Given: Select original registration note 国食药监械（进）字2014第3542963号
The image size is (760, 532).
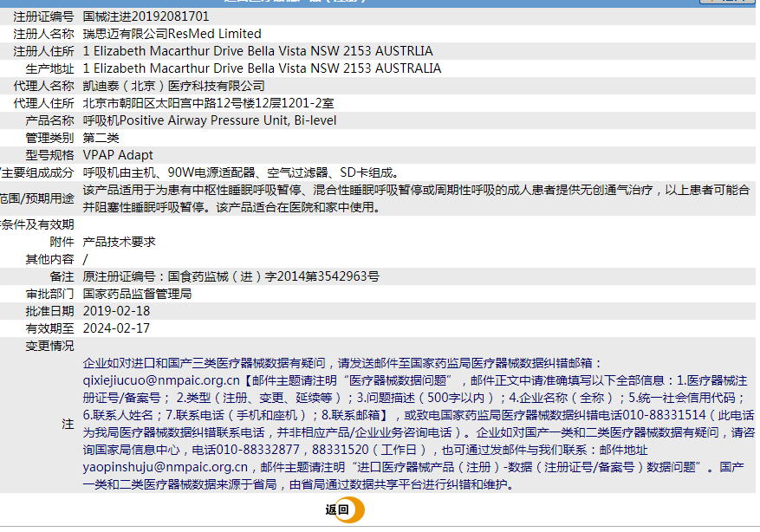Looking at the screenshot, I should (x=273, y=276).
